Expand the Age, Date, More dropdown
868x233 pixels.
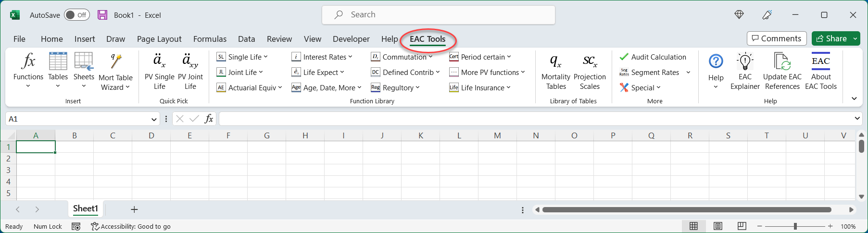click(327, 87)
